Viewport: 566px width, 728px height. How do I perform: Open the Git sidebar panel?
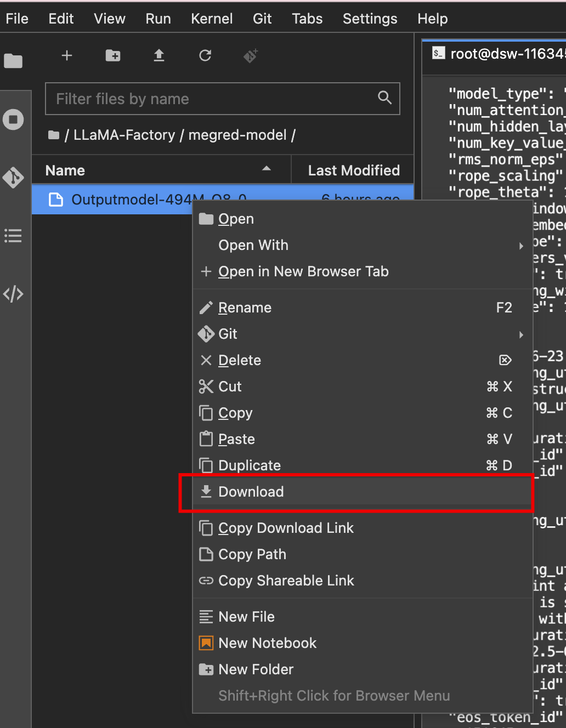pos(13,178)
